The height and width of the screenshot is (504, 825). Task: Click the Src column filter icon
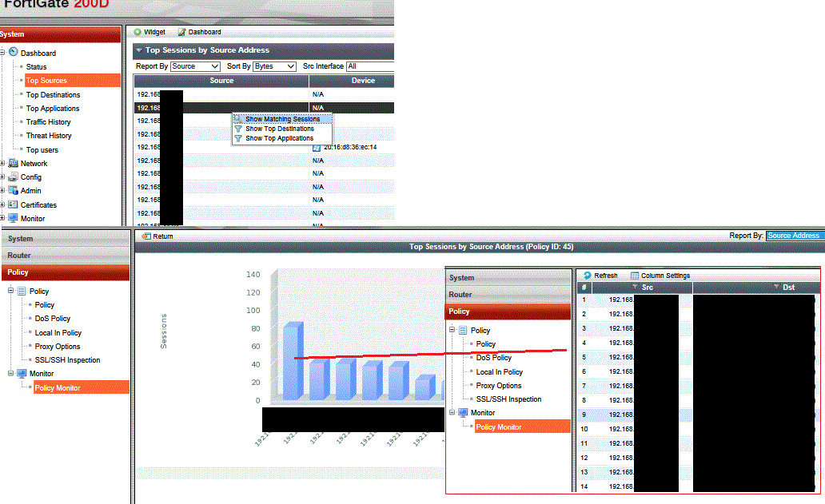[635, 287]
